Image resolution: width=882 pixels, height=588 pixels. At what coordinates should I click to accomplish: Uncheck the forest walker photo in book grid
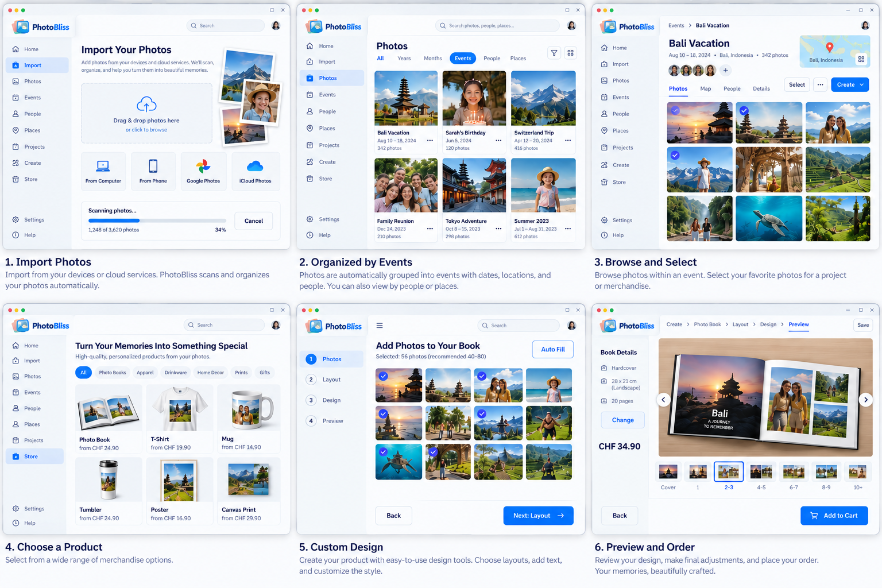pyautogui.click(x=433, y=452)
